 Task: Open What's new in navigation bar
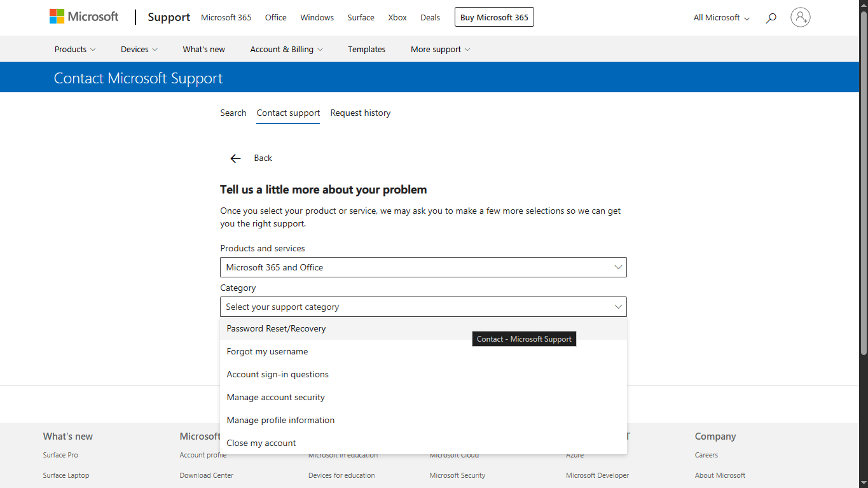203,49
